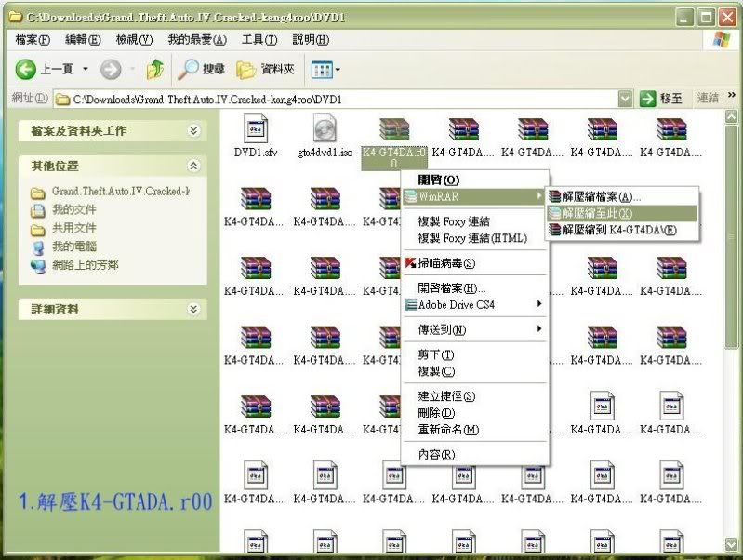Select 解壓縮至此 in WinRAR submenu
This screenshot has width=743, height=560.
tap(597, 213)
